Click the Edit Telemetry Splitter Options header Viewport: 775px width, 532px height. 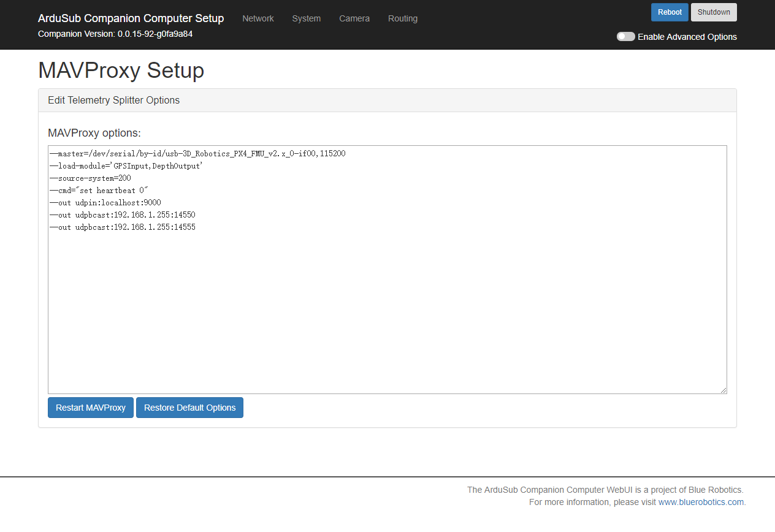click(x=113, y=100)
